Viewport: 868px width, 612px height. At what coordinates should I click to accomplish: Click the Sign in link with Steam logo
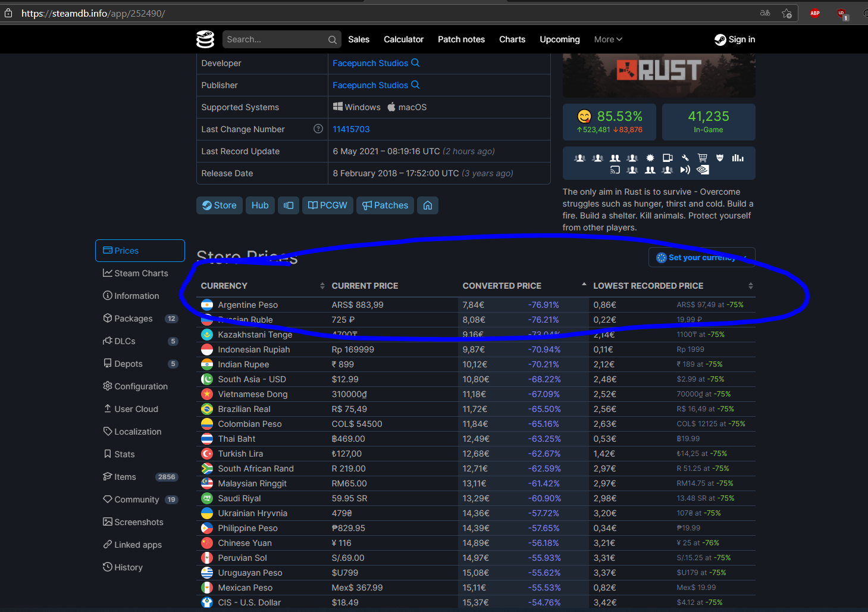click(735, 39)
